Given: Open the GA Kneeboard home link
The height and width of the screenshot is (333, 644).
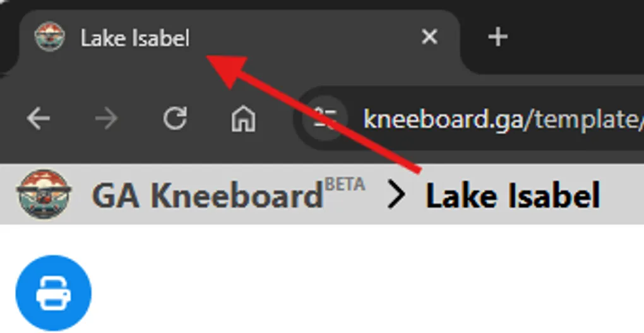Looking at the screenshot, I should click(207, 196).
